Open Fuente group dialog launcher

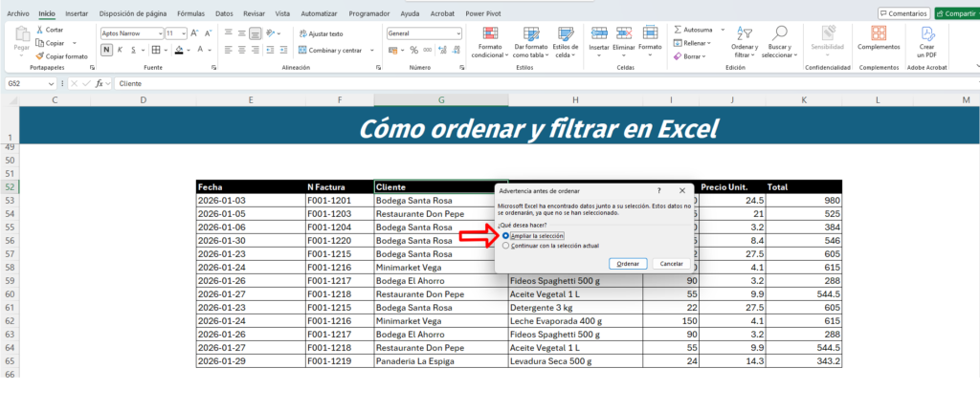pyautogui.click(x=213, y=67)
